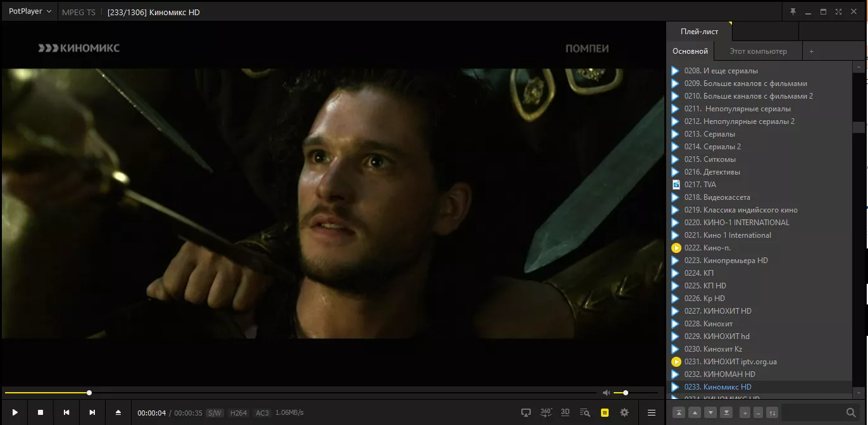Select 0219. Классика индийского кино
Screen dimensions: 868x425
point(760,210)
